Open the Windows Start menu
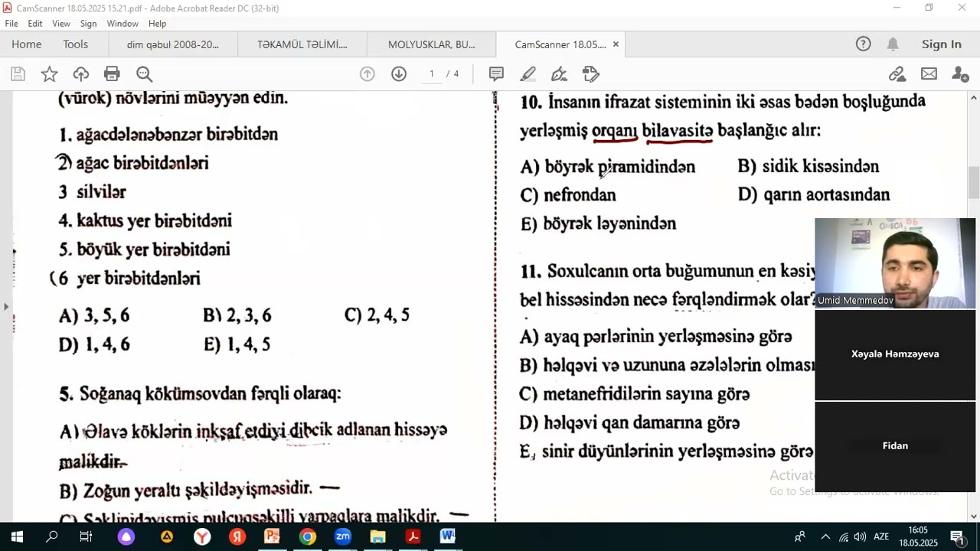Viewport: 980px width, 551px height. pyautogui.click(x=17, y=537)
